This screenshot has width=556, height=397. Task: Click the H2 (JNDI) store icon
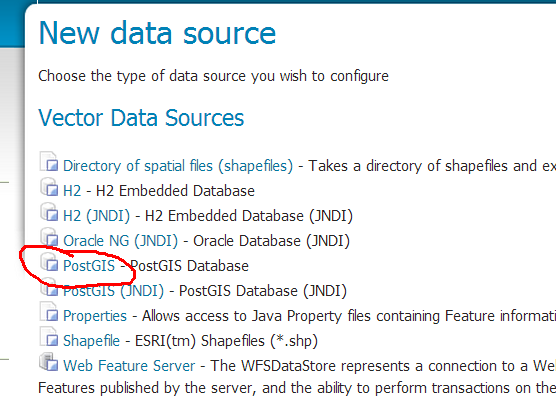click(49, 211)
